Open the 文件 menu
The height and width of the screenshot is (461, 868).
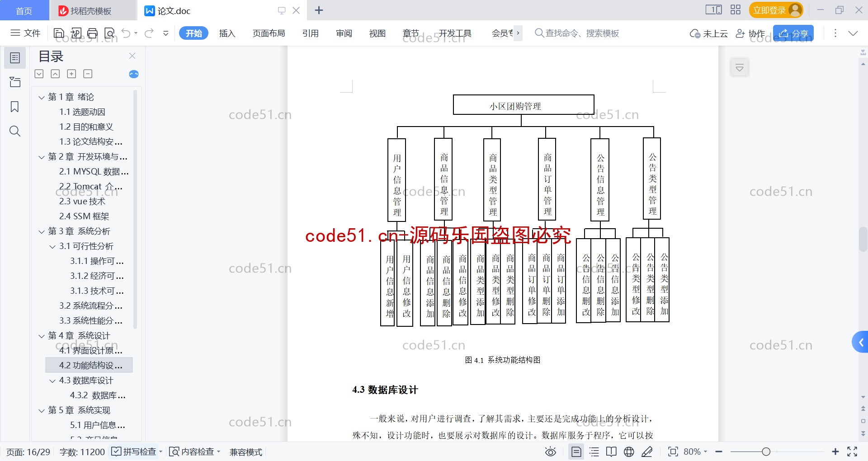[x=26, y=33]
